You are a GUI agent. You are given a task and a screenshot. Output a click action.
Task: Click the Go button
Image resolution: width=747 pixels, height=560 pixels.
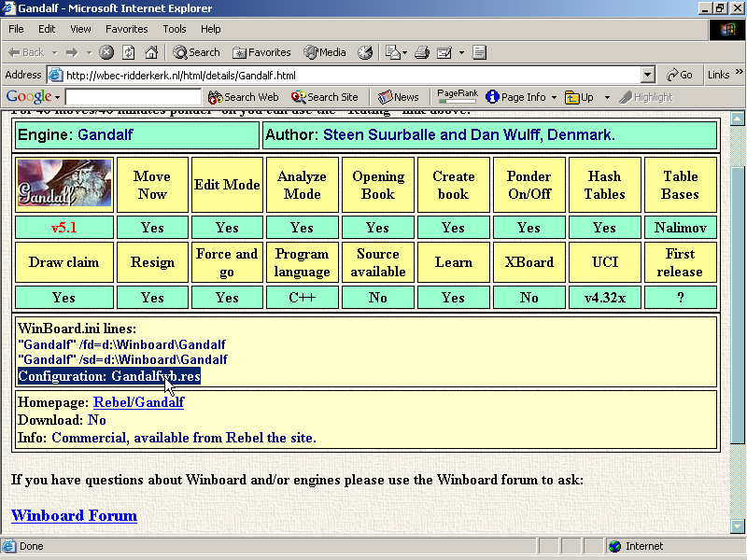[680, 75]
